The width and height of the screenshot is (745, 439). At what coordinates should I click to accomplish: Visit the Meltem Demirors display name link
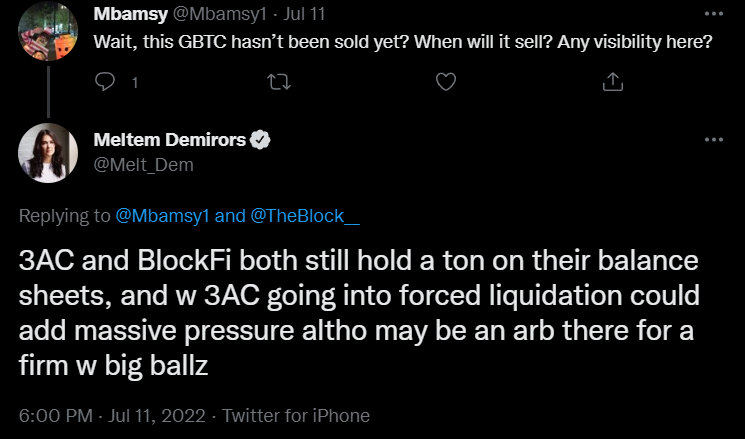(x=170, y=141)
